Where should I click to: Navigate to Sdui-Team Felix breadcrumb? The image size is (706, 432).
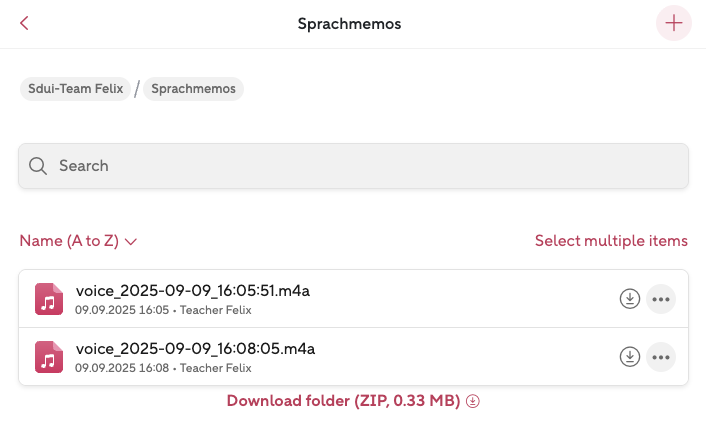75,89
